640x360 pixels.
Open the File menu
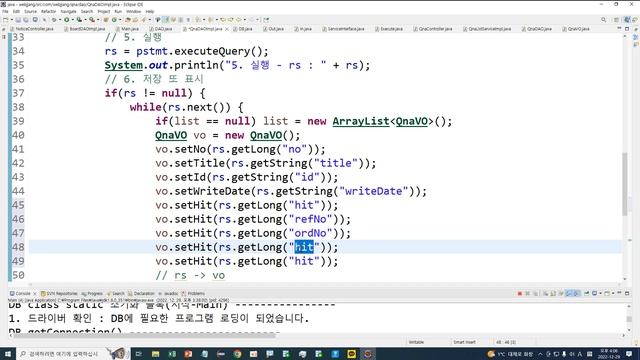pyautogui.click(x=5, y=11)
